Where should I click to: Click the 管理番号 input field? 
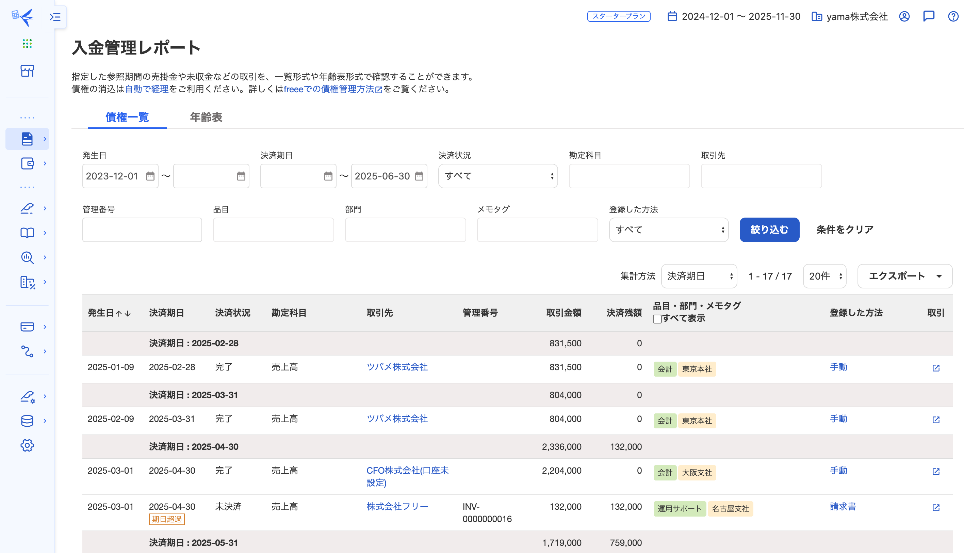[142, 230]
